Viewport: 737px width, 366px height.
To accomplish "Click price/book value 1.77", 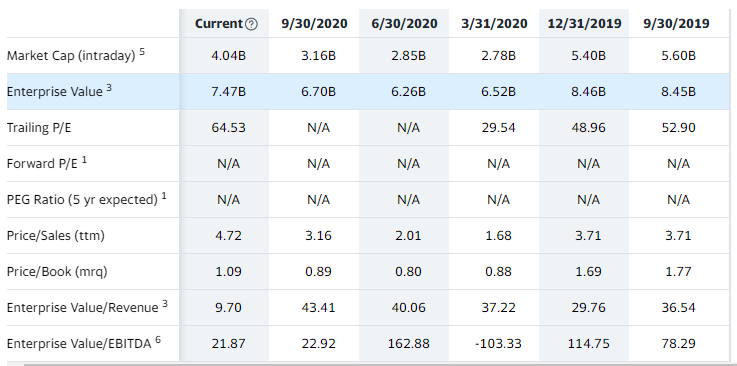I will pyautogui.click(x=678, y=271).
